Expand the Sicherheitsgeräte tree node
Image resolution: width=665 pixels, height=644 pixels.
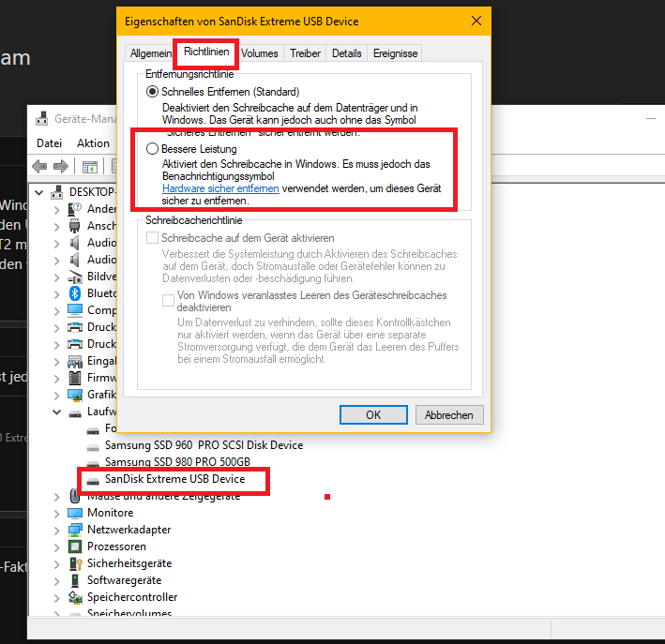[x=57, y=564]
